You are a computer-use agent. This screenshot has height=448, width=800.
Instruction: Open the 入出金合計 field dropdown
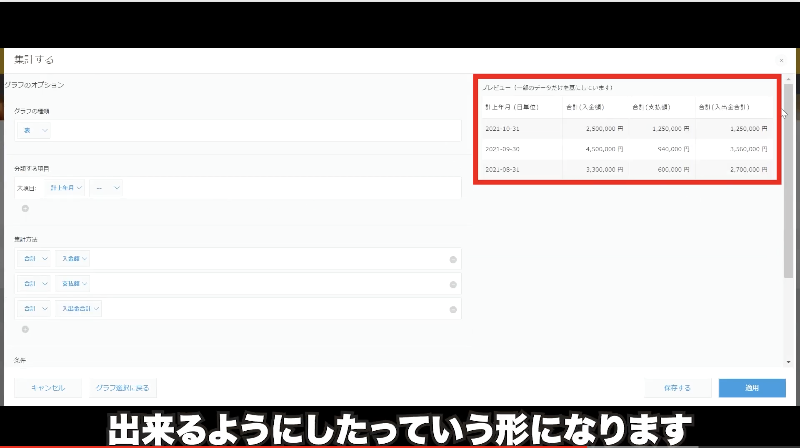pos(79,309)
